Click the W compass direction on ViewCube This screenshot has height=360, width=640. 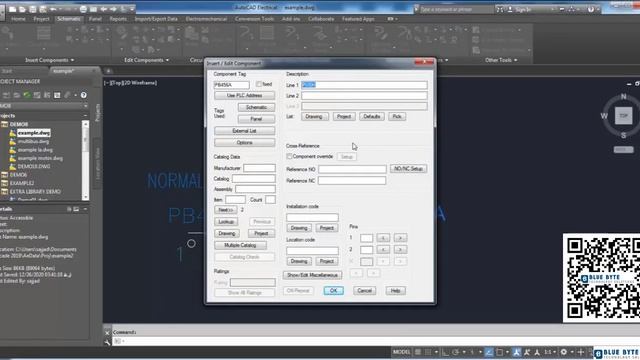[604, 116]
